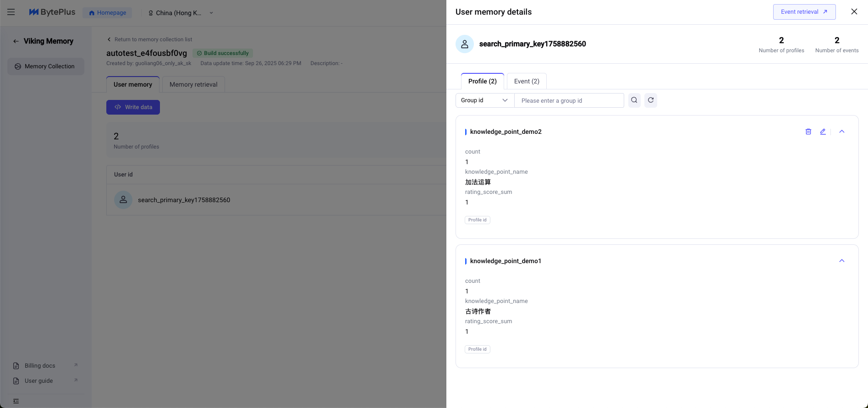The height and width of the screenshot is (408, 868).
Task: Collapse the knowledge_point_demo2 card
Action: tap(841, 132)
